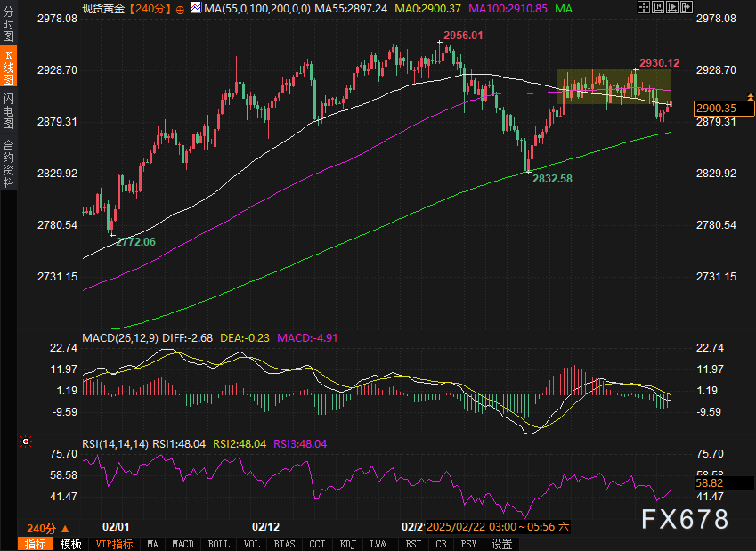
Task: Switch to the K线图 side tab
Action: 8,67
